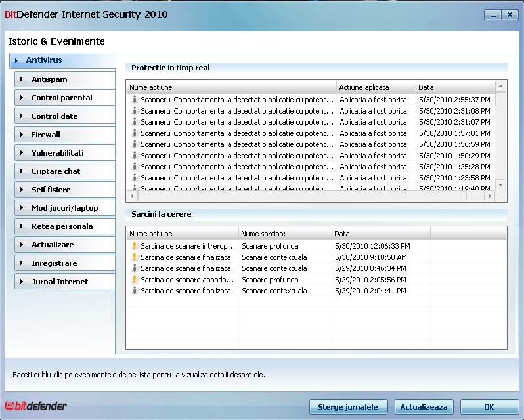Image resolution: width=524 pixels, height=420 pixels.
Task: Click the real-time list scroll-down arrow
Action: (500, 184)
